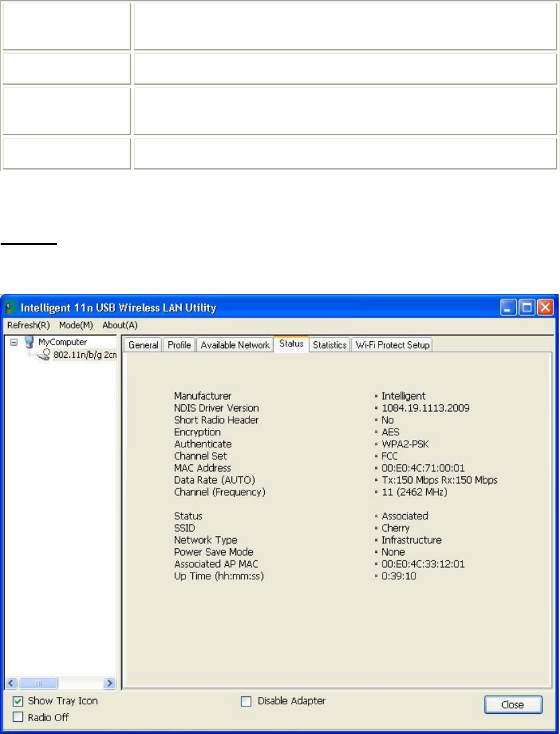Click the Channel value 11 (2462 MHz)
Image resolution: width=560 pixels, height=734 pixels.
(x=414, y=492)
